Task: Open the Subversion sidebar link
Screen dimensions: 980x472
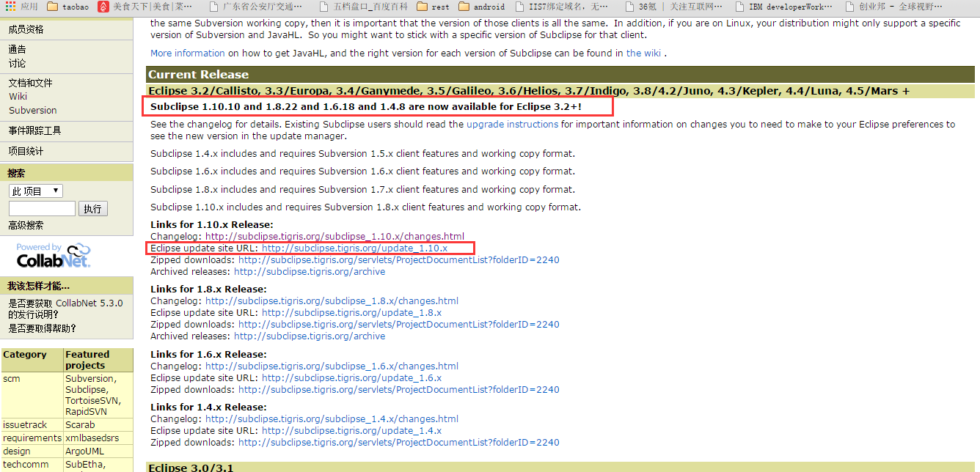Action: point(32,110)
